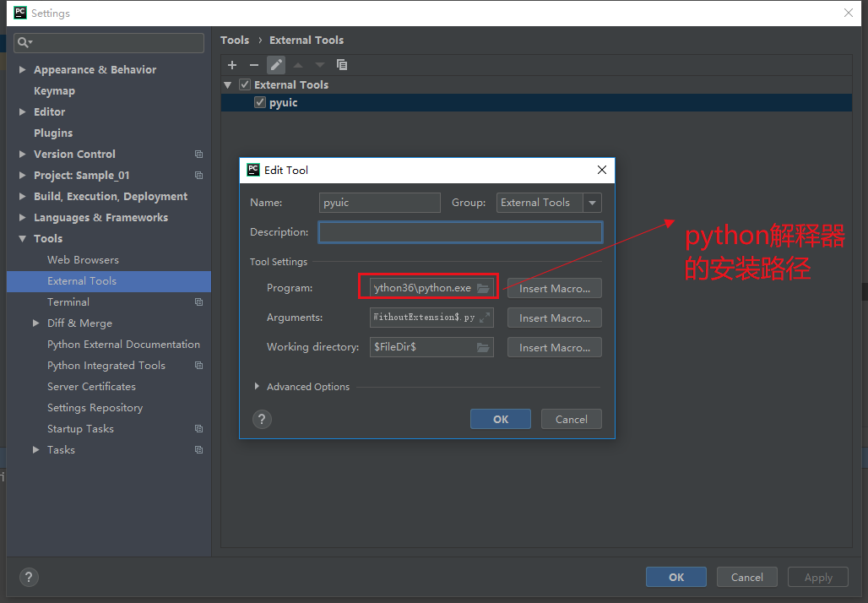
Task: Click project-level icon beside Terminal
Action: click(x=198, y=301)
